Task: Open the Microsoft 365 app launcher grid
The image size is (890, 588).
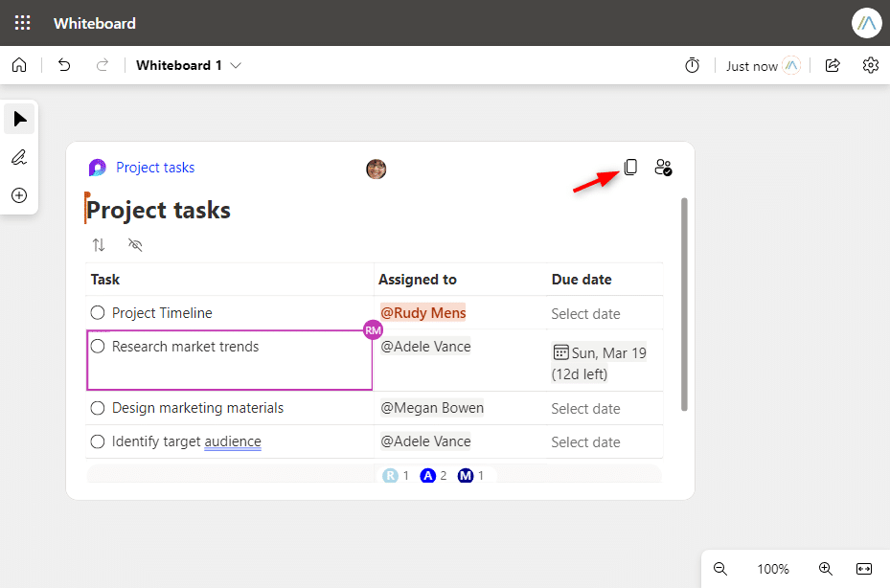Action: click(21, 22)
